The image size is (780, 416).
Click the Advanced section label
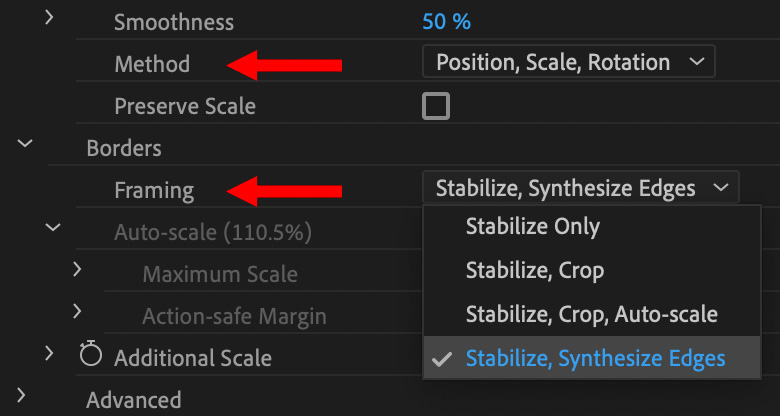pyautogui.click(x=134, y=400)
